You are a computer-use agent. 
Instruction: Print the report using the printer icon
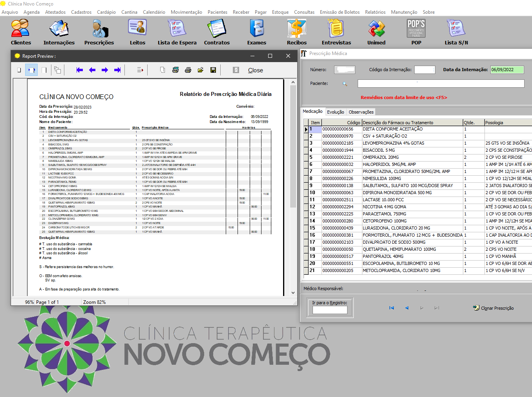pos(188,70)
